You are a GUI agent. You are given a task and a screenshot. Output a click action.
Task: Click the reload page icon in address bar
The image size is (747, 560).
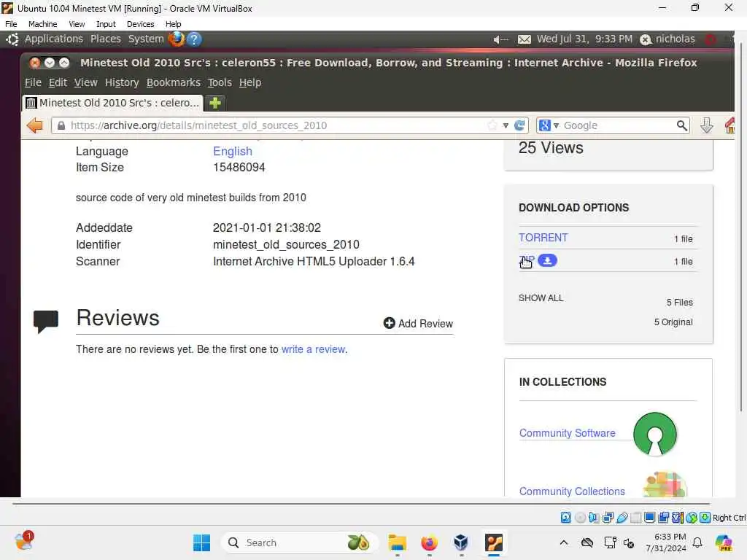click(x=519, y=125)
